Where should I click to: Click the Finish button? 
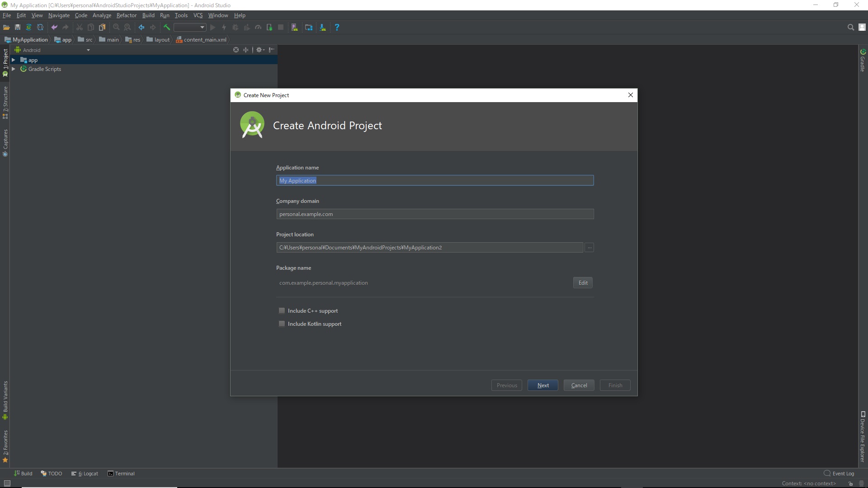[615, 385]
